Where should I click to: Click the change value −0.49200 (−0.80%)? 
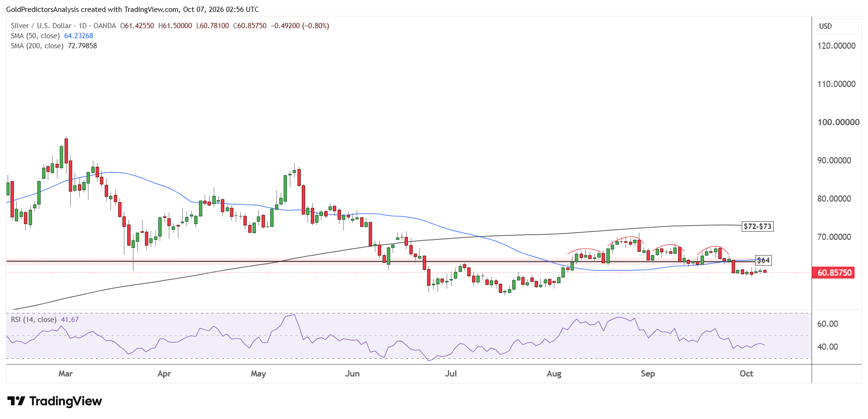click(300, 26)
